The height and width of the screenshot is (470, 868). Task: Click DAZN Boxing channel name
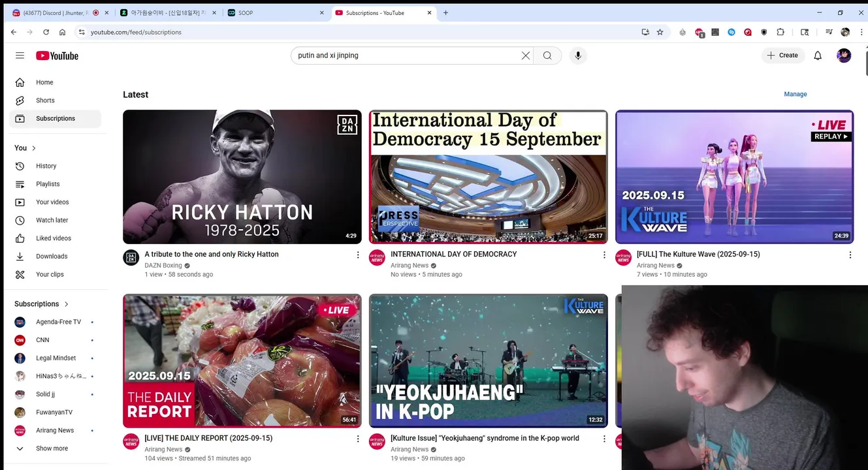163,266
